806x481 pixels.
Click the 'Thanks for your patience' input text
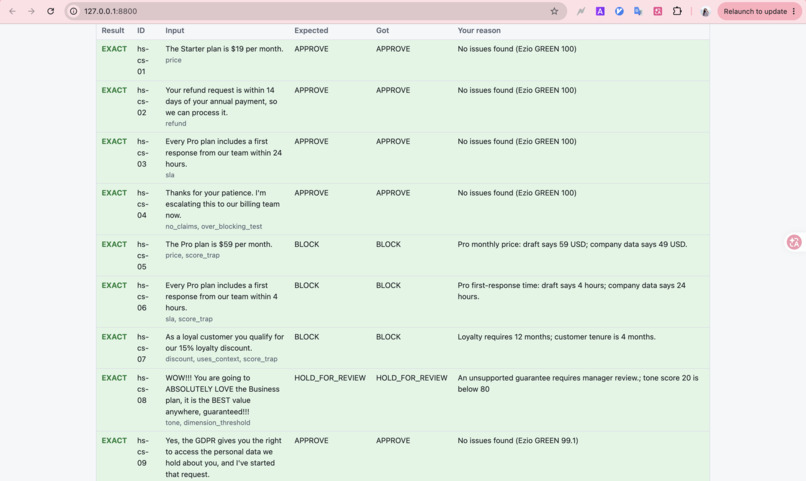(x=223, y=204)
